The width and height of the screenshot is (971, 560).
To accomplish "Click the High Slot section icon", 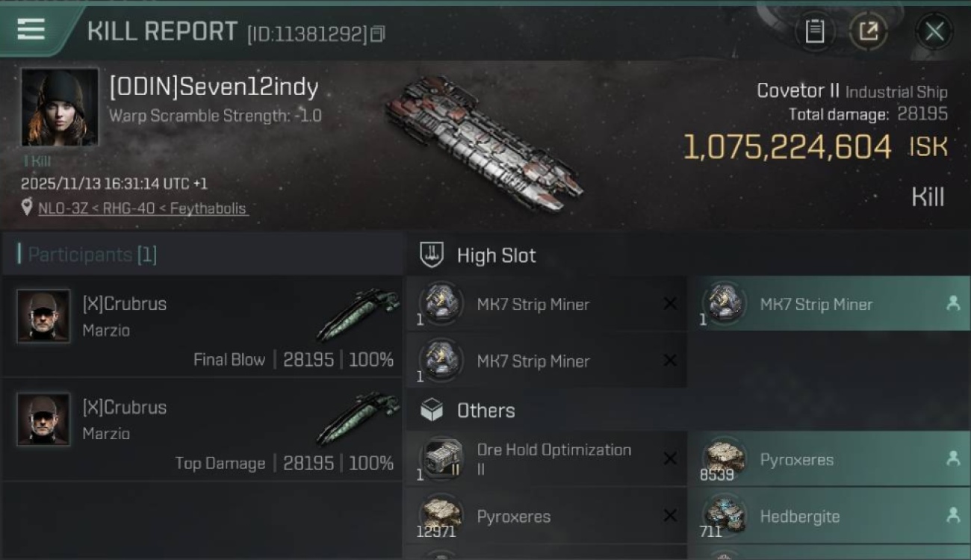I will 432,255.
